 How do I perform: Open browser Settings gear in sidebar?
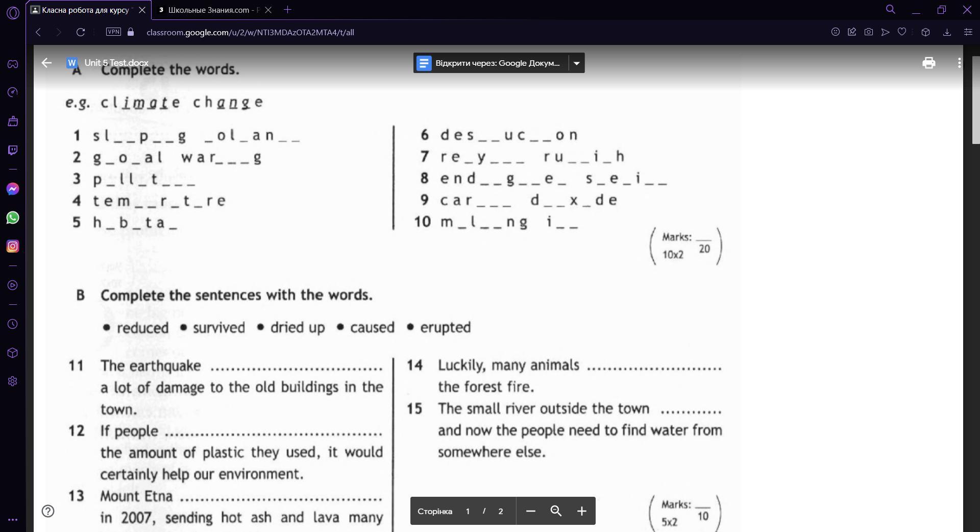13,381
